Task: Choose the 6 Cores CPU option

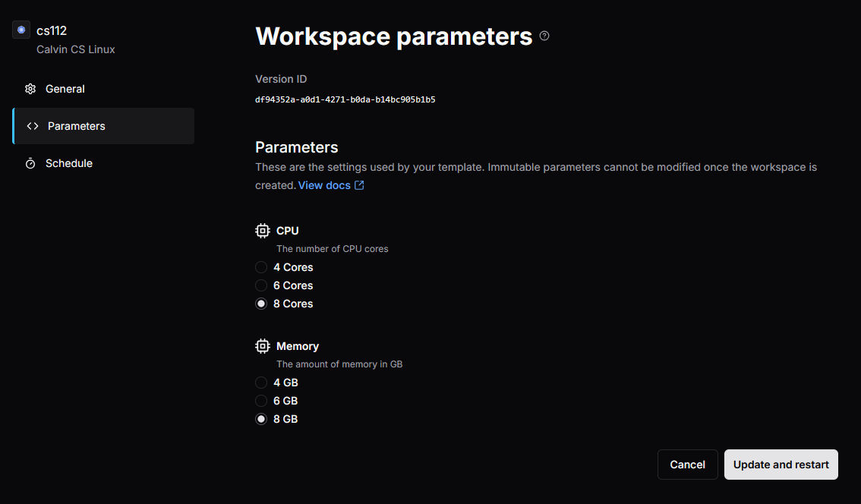Action: tap(261, 285)
